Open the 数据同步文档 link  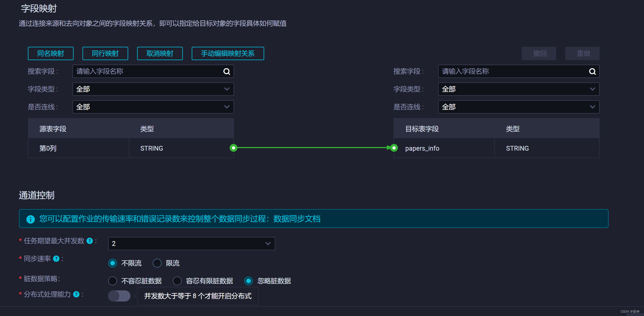[297, 219]
